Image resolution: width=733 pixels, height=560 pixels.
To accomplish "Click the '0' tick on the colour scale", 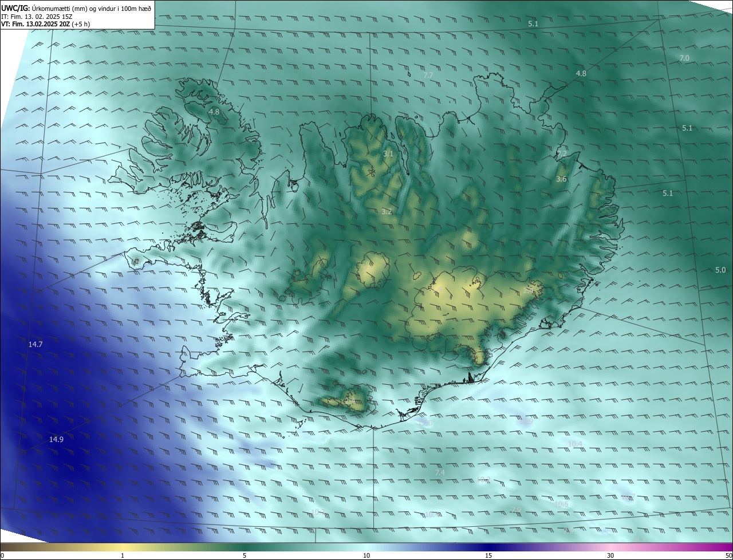I will coord(2,555).
